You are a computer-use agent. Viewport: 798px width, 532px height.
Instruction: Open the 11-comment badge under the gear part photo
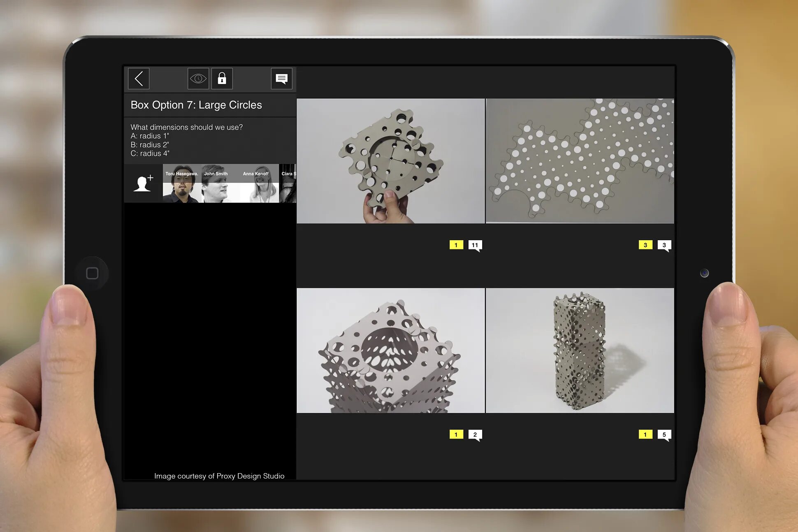(476, 245)
